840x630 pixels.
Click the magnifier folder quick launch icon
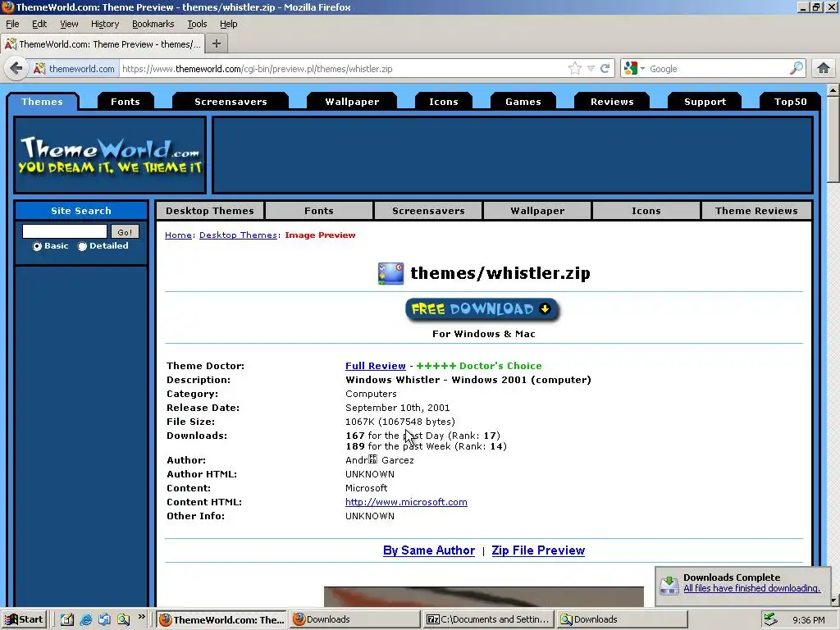(x=123, y=620)
